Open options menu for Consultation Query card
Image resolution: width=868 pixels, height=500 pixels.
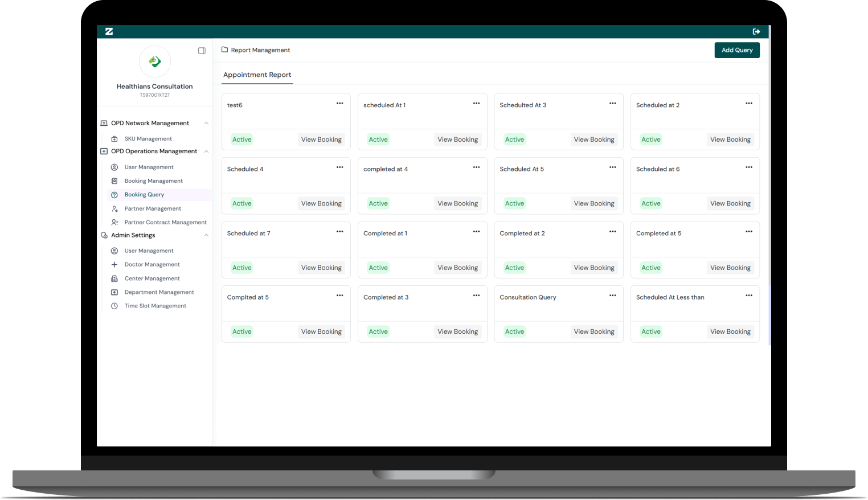pyautogui.click(x=612, y=296)
